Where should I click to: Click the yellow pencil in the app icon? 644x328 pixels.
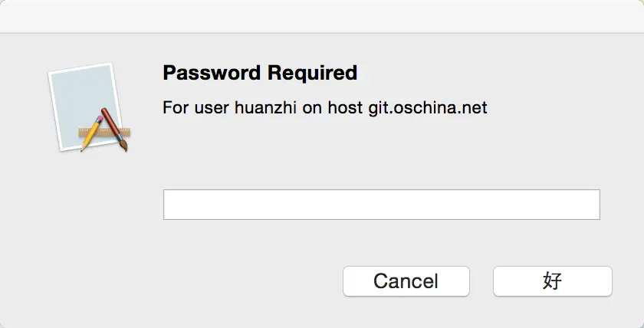pos(92,133)
